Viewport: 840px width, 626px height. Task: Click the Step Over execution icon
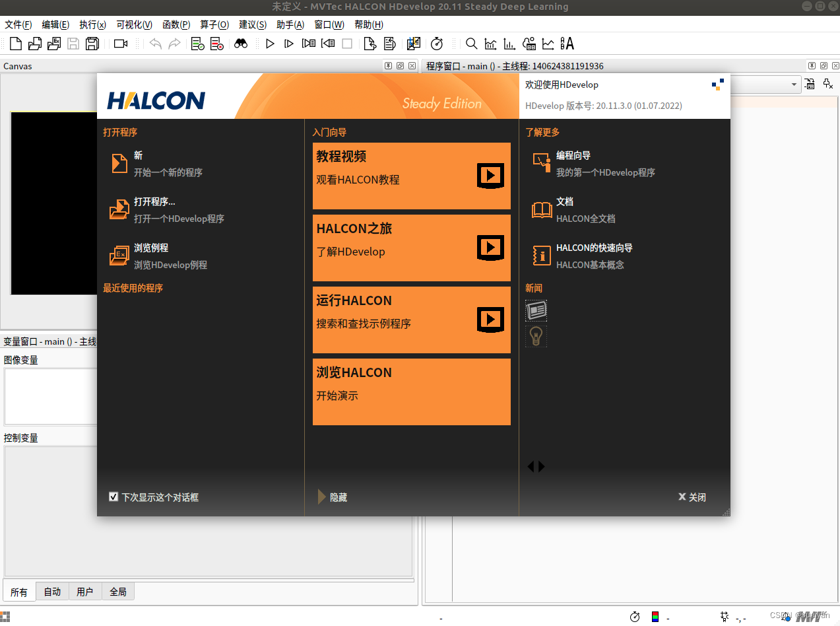point(288,44)
